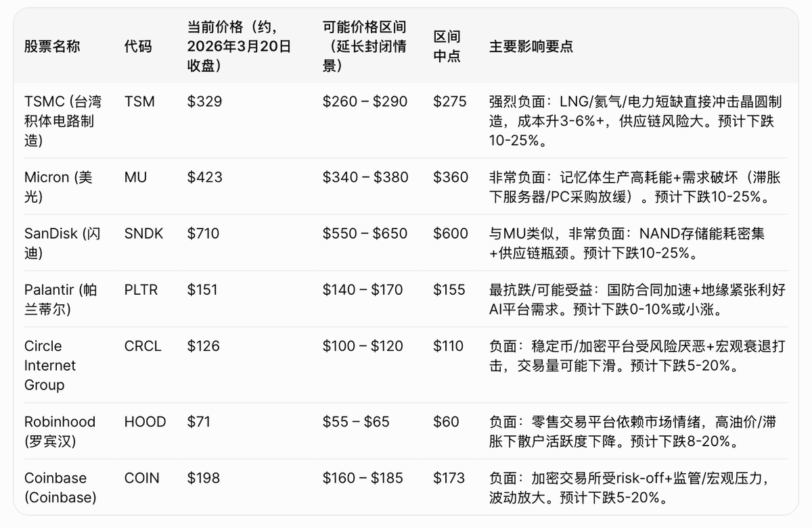The height and width of the screenshot is (528, 812).
Task: Click the 代码 column header
Action: 138,47
